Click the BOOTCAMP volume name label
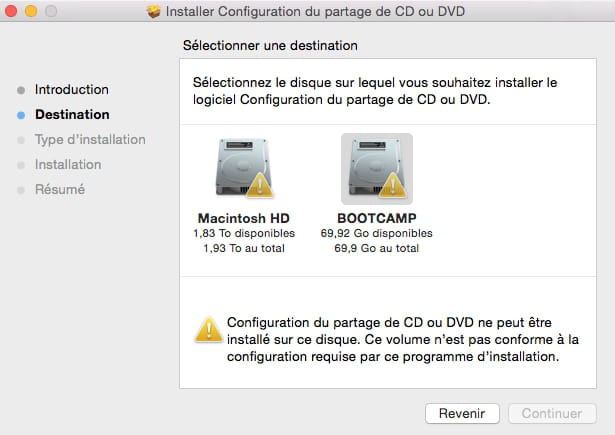Image resolution: width=615 pixels, height=435 pixels. [377, 218]
